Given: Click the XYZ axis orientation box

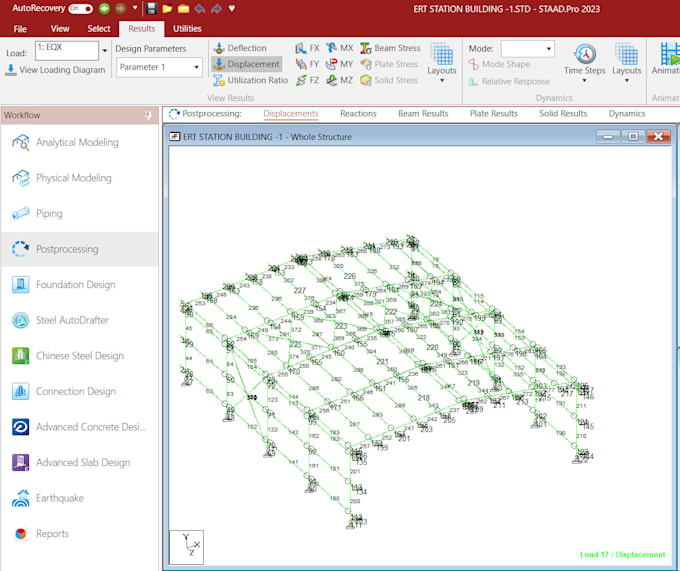Looking at the screenshot, I should click(186, 547).
